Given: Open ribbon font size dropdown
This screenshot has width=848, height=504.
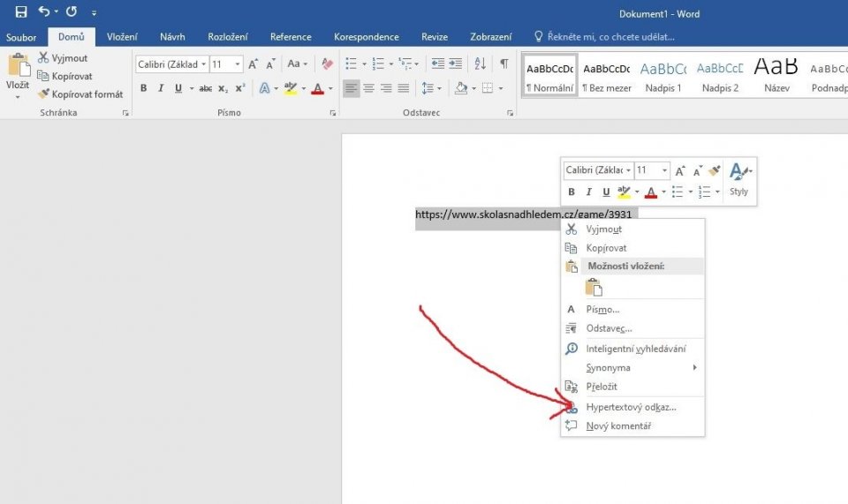Looking at the screenshot, I should click(x=237, y=64).
